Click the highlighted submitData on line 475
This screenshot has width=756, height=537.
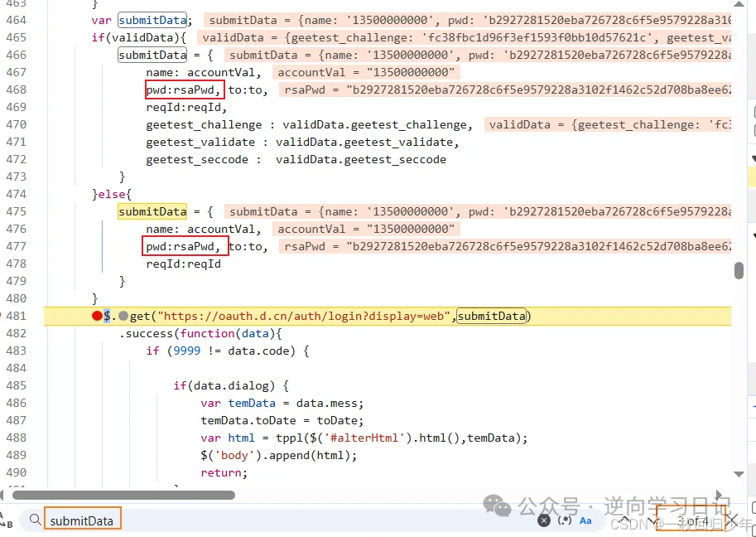pyautogui.click(x=152, y=211)
